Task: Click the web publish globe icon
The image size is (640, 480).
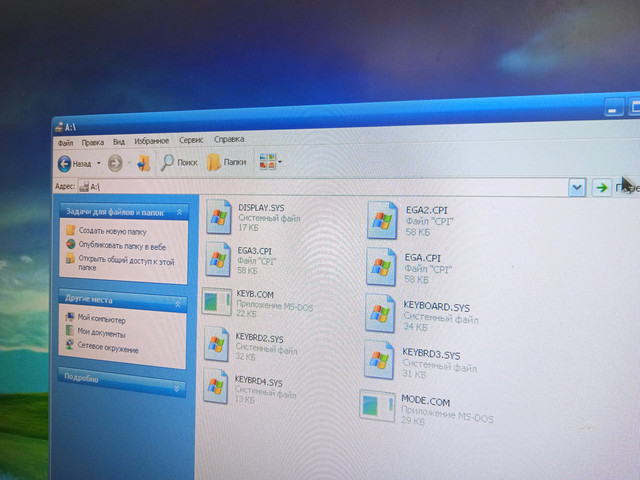Action: [71, 244]
